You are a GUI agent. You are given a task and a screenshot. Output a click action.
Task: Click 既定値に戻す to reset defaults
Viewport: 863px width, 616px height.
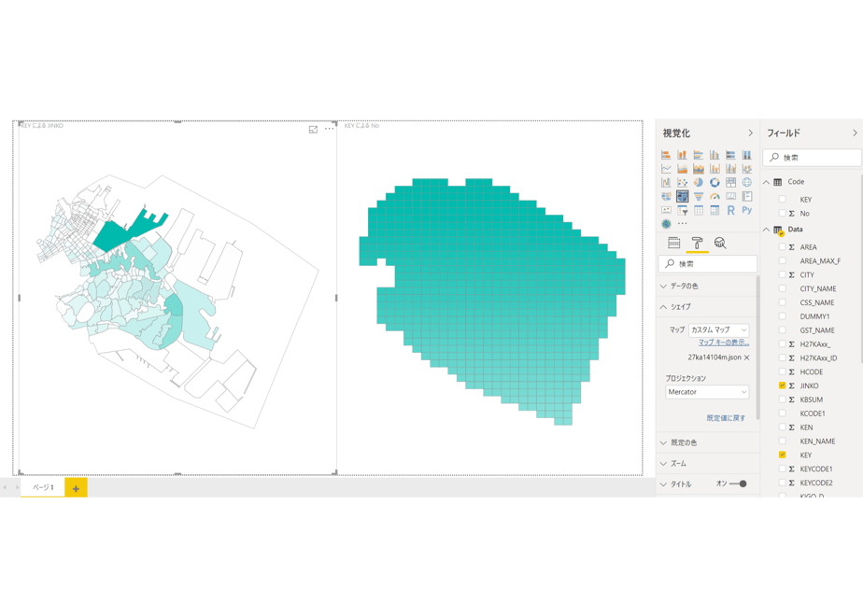[x=726, y=418]
